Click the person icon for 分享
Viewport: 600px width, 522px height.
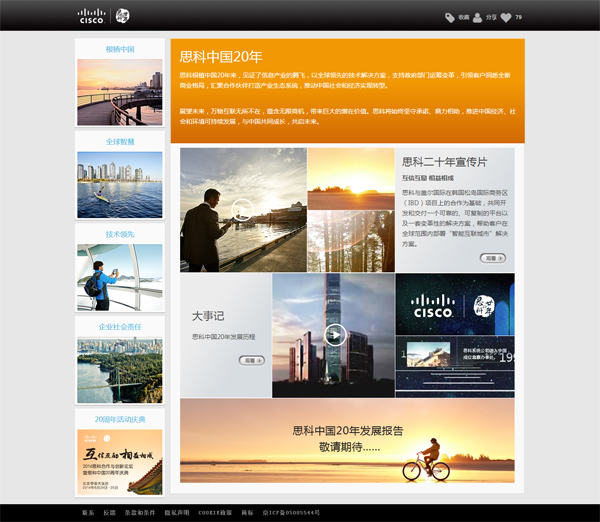click(x=477, y=17)
